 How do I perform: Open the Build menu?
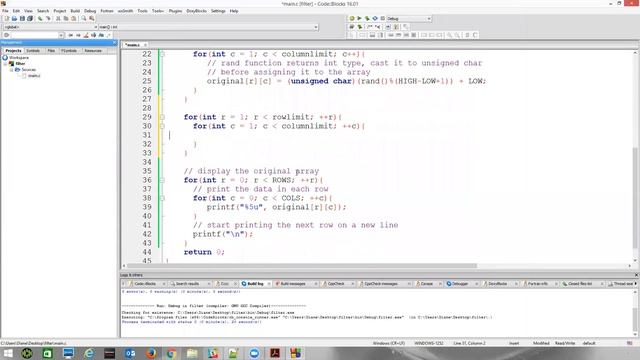[75, 11]
